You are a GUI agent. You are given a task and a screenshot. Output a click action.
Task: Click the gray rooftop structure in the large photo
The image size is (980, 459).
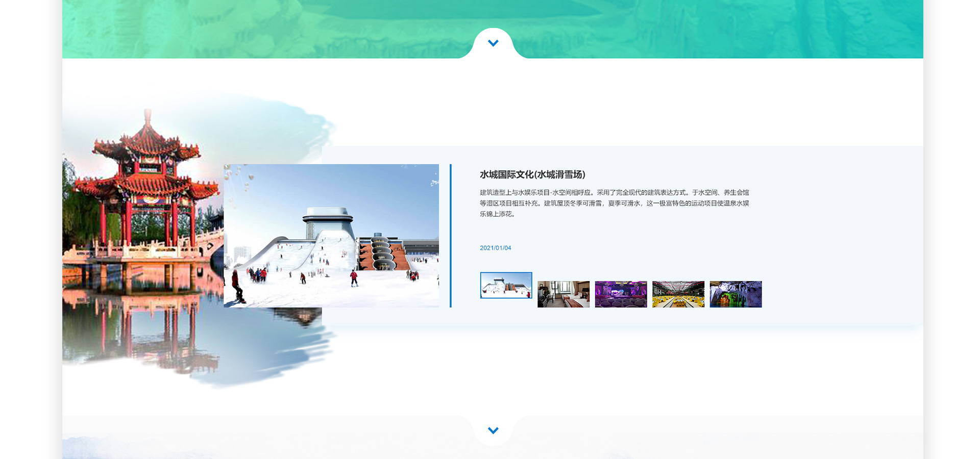[327, 219]
